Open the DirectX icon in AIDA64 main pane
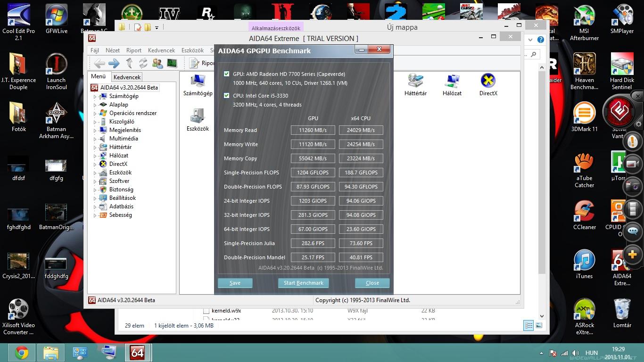Image resolution: width=644 pixels, height=362 pixels. click(x=488, y=85)
